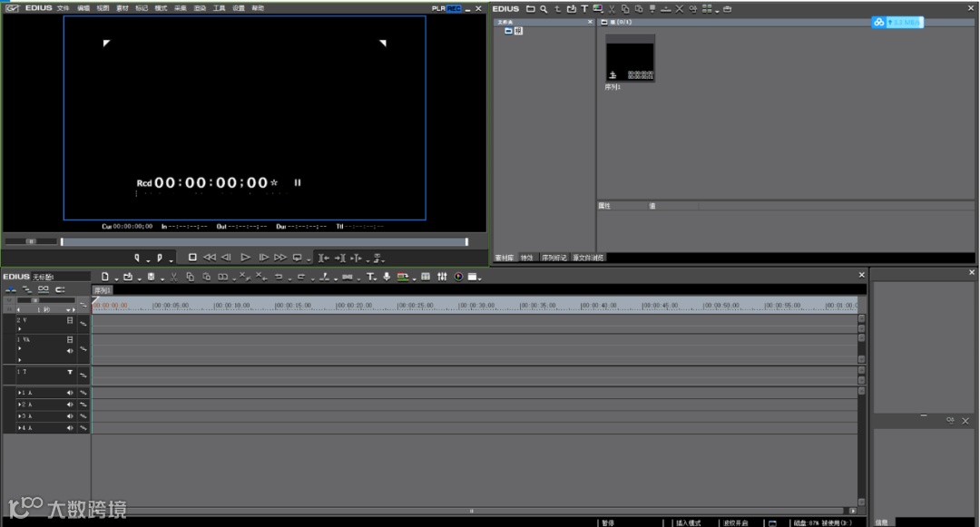Click the loop playback icon

(298, 258)
